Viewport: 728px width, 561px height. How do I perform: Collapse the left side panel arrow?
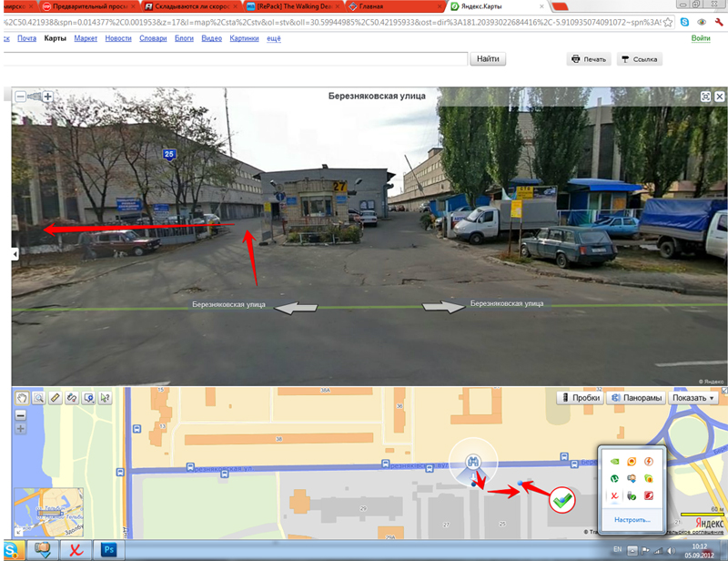[15, 255]
